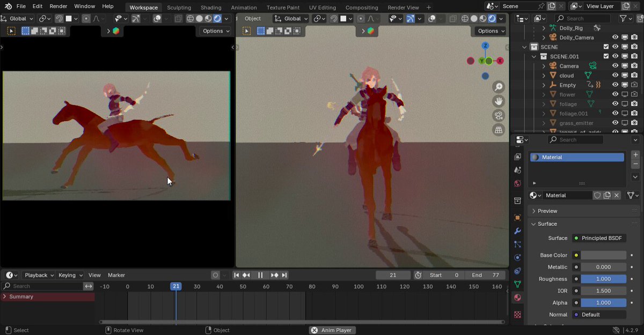Image resolution: width=644 pixels, height=335 pixels.
Task: Click the Roughness slider
Action: click(x=603, y=279)
